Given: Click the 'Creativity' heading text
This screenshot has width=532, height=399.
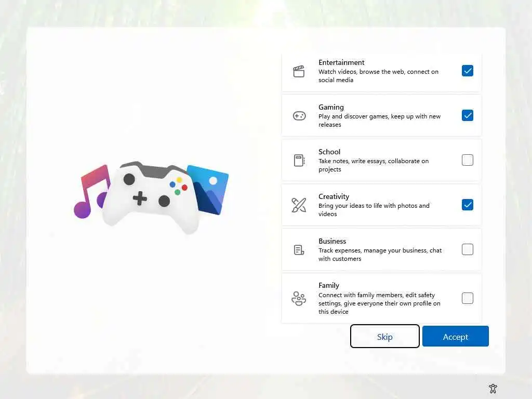Looking at the screenshot, I should (334, 196).
